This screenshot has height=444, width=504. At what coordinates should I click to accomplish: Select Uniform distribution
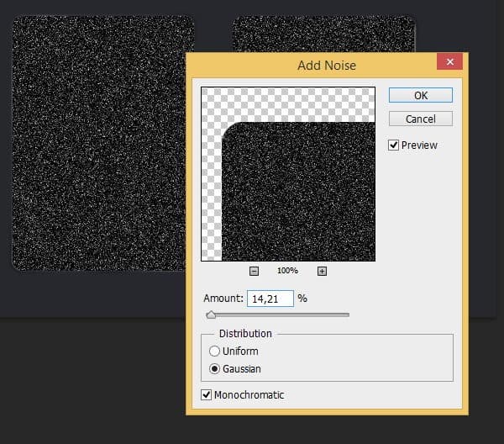point(215,351)
